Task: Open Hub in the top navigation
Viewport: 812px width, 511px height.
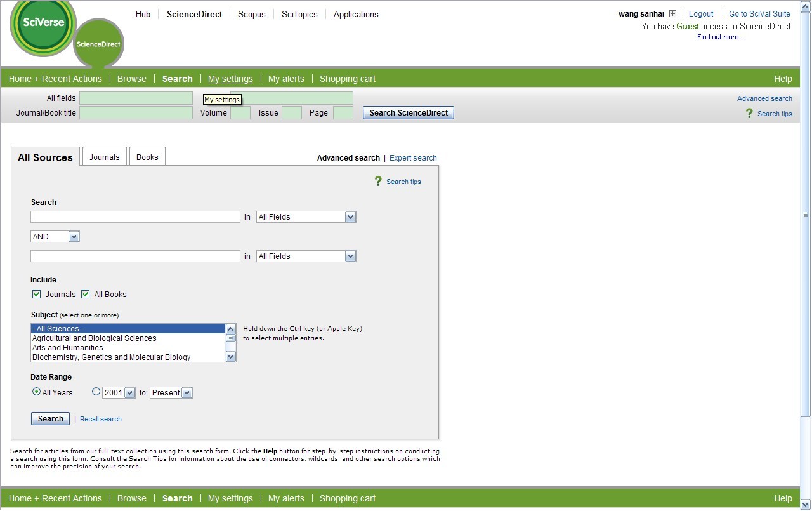Action: [x=143, y=14]
